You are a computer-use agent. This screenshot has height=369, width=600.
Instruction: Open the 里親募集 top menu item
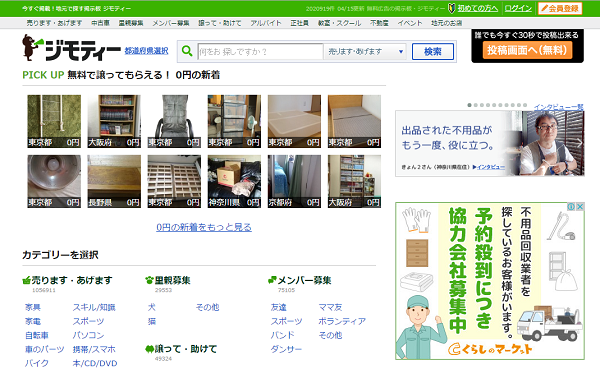pyautogui.click(x=131, y=23)
